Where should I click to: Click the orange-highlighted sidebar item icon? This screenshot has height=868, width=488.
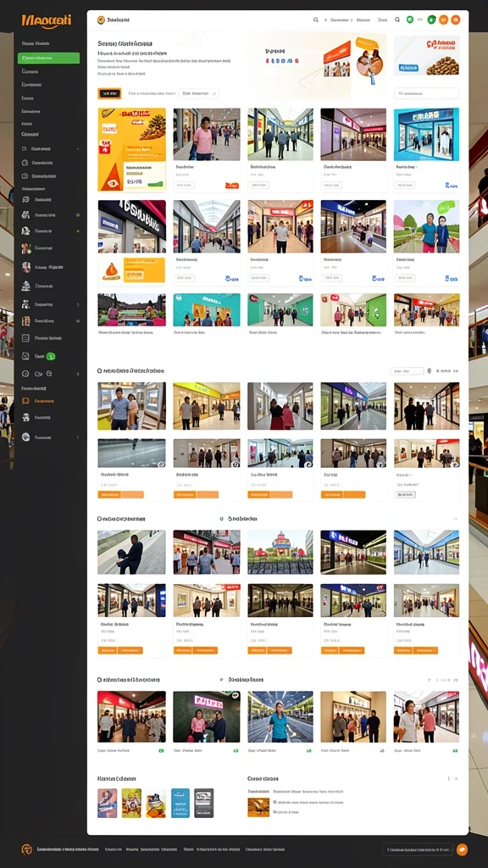[x=25, y=401]
